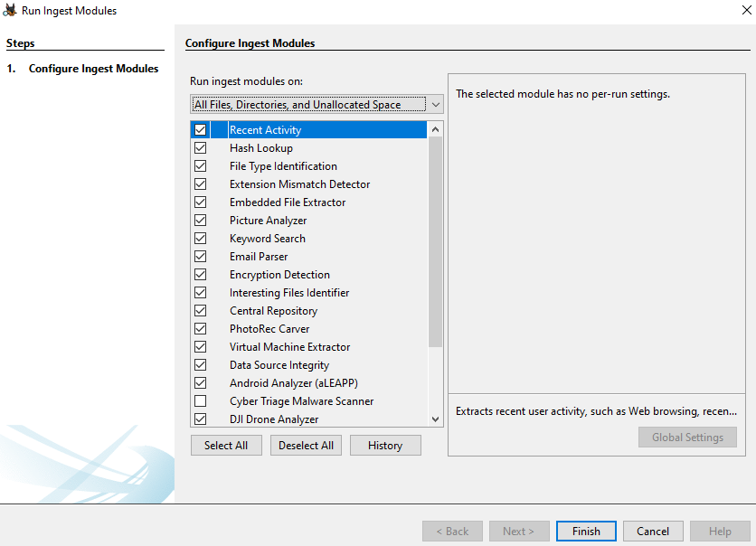
Task: Click the Autopsy dog icon in title bar
Action: (x=10, y=11)
